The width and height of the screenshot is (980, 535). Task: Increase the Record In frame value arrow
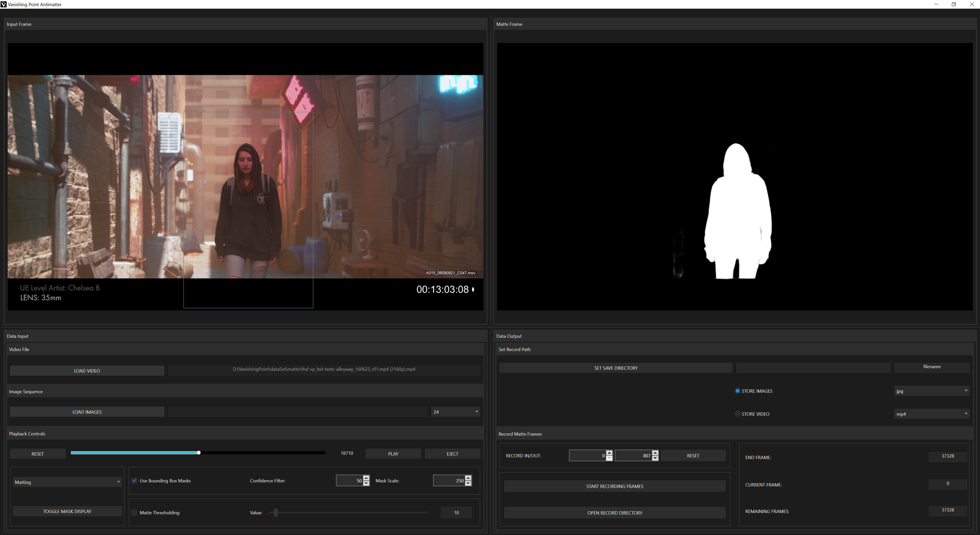tap(609, 453)
